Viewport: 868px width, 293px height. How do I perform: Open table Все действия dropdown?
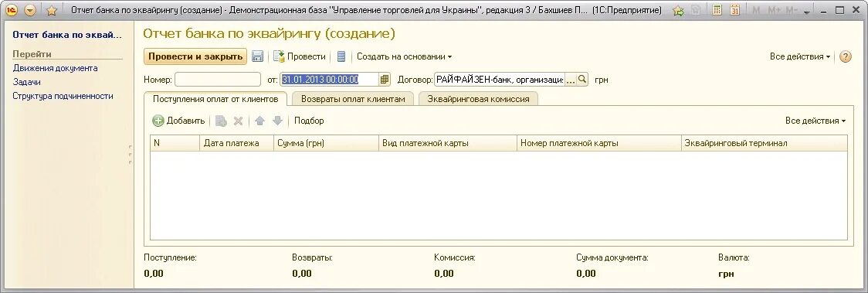(815, 121)
